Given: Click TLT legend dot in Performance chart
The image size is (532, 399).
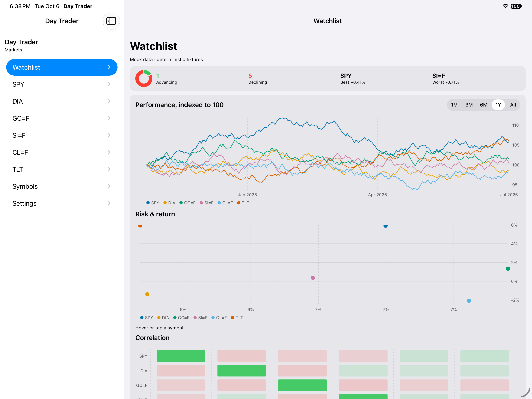Looking at the screenshot, I should (x=239, y=203).
